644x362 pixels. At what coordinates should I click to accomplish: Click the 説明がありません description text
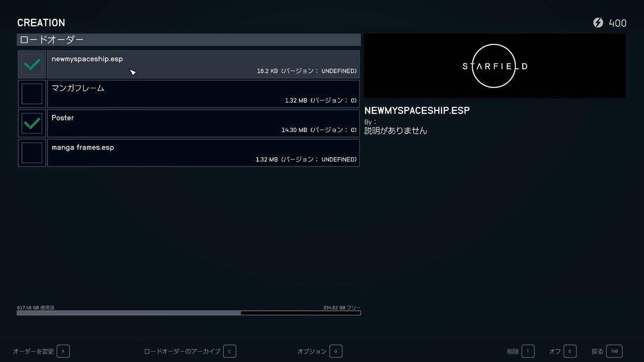click(x=396, y=130)
